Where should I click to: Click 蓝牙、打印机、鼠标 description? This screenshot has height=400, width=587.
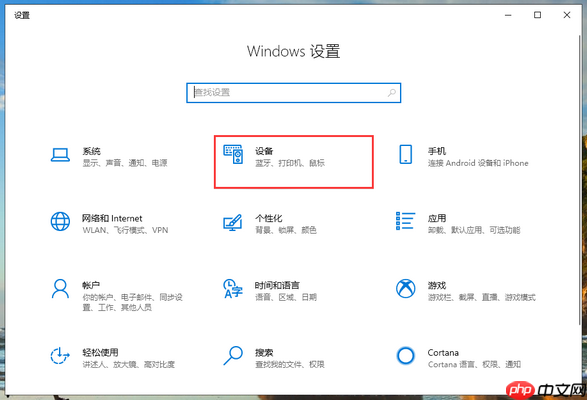(290, 163)
